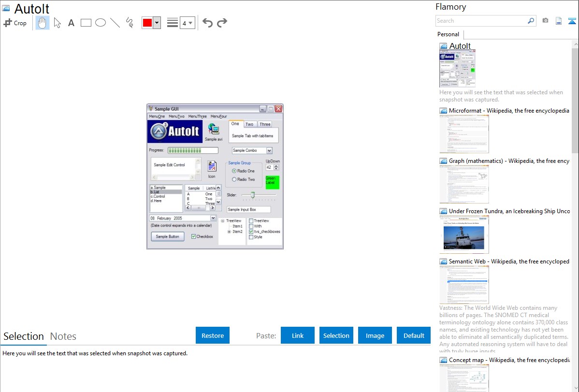The image size is (579, 392).
Task: Open the Under Frozen Tundra snapshot thumbnail
Action: pos(464,235)
